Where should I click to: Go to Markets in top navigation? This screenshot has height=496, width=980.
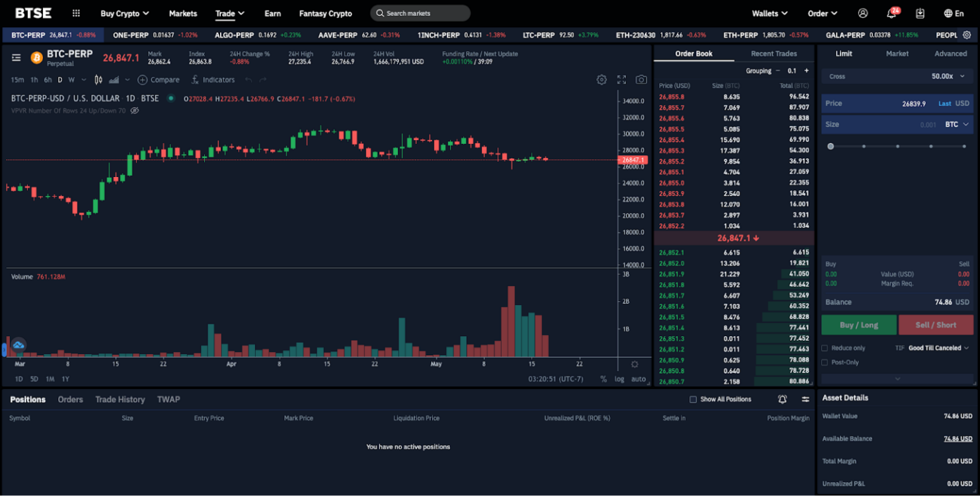[x=183, y=13]
